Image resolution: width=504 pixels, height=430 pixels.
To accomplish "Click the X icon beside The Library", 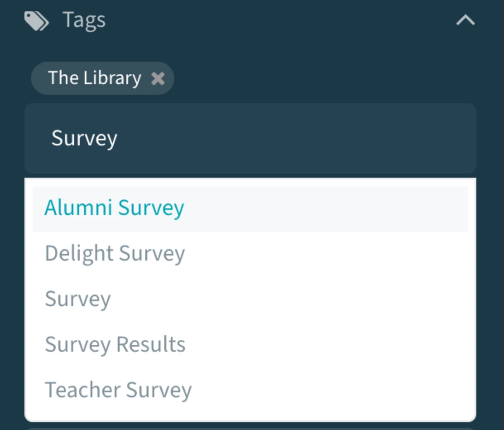I will (x=158, y=78).
